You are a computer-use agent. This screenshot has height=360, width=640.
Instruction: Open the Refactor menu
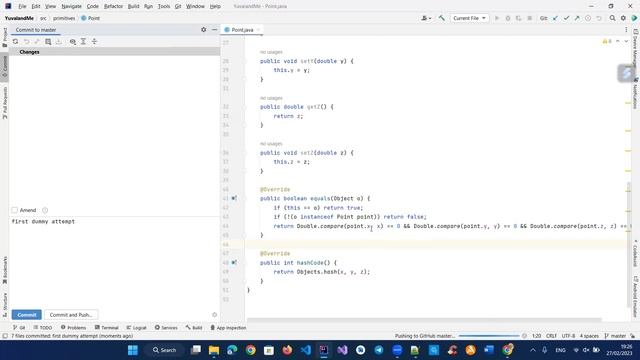113,6
